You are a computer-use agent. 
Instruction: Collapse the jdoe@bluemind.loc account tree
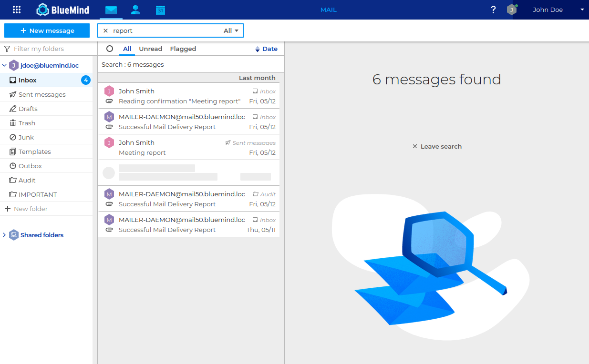point(4,65)
